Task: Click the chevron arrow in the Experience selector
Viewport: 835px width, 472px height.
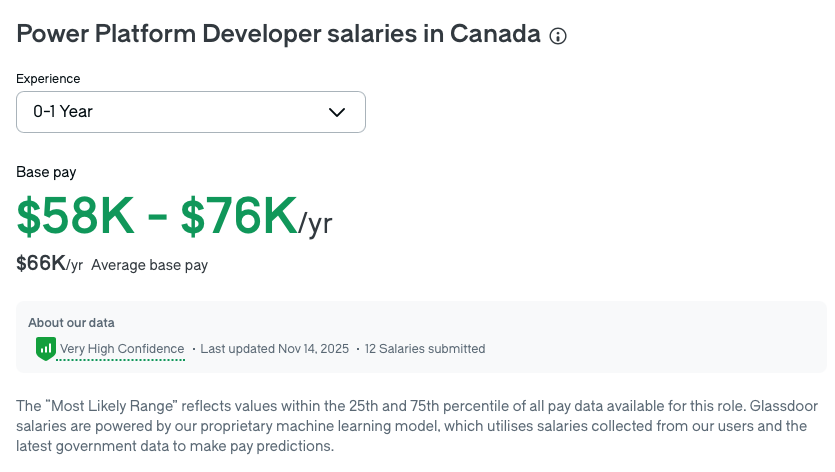Action: click(x=337, y=112)
